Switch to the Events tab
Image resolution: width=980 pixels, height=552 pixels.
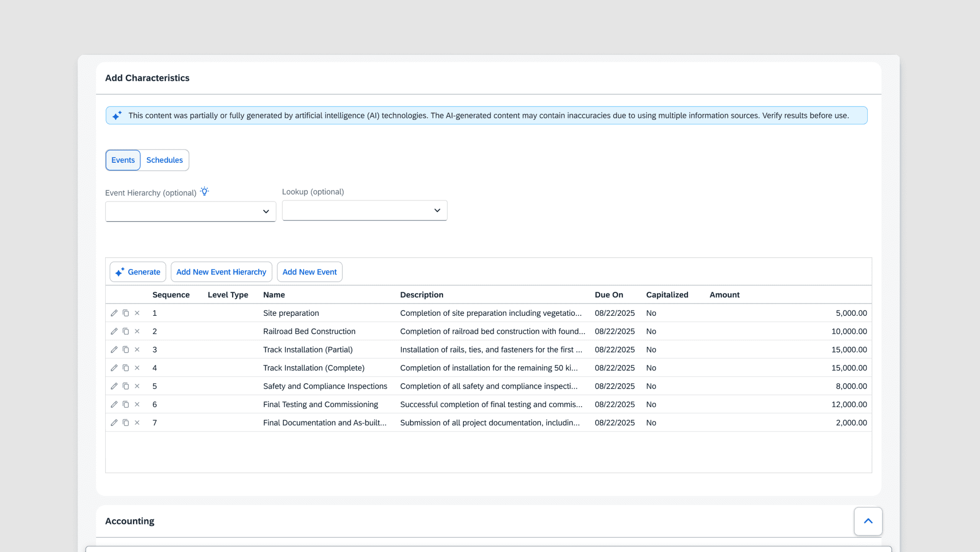[x=123, y=160]
